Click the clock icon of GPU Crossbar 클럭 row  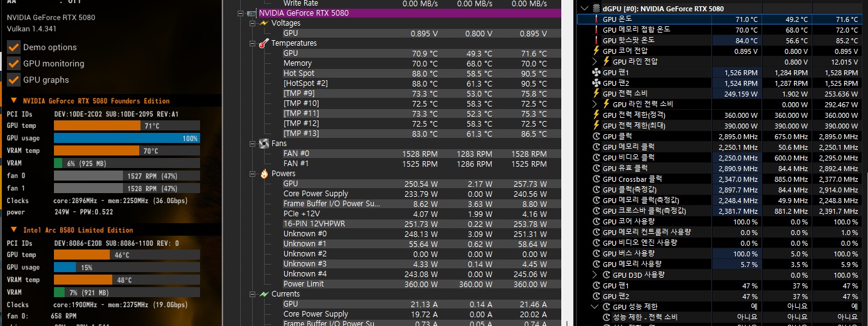click(596, 179)
